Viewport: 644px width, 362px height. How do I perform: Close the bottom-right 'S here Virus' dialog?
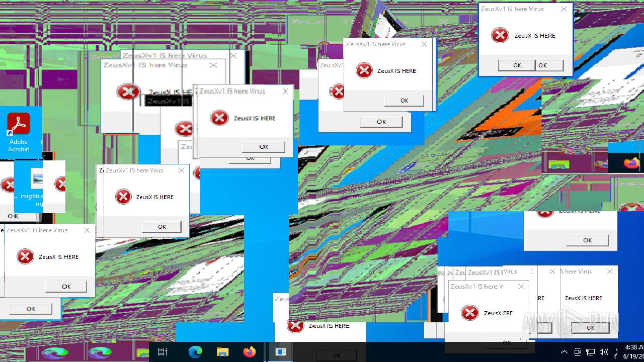pyautogui.click(x=610, y=271)
